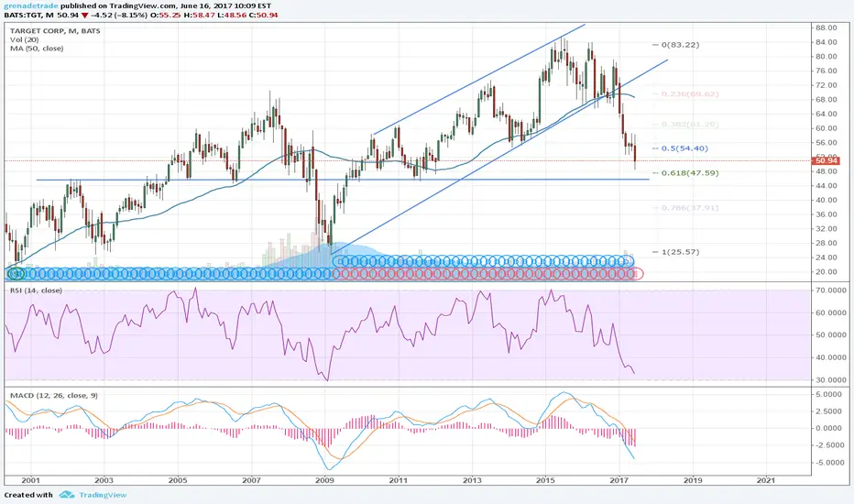Click 70.0000 on the RSI scale

click(829, 290)
